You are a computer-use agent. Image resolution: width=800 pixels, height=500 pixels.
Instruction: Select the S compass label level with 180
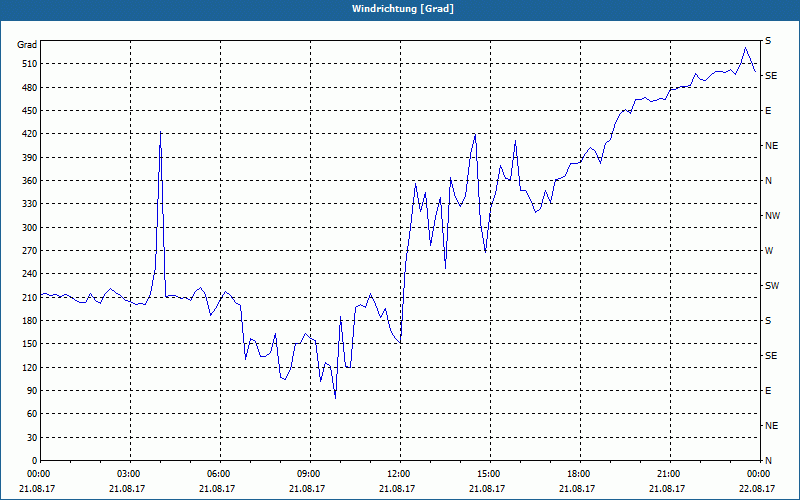[768, 321]
